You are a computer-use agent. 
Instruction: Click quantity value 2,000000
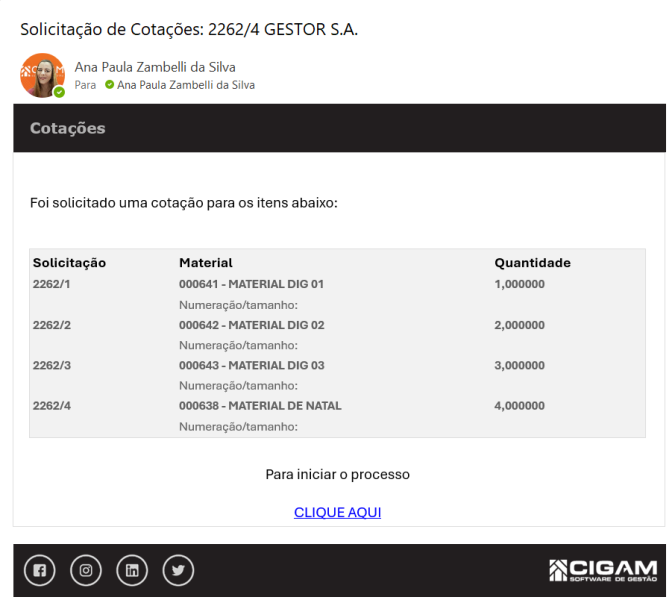pos(519,325)
